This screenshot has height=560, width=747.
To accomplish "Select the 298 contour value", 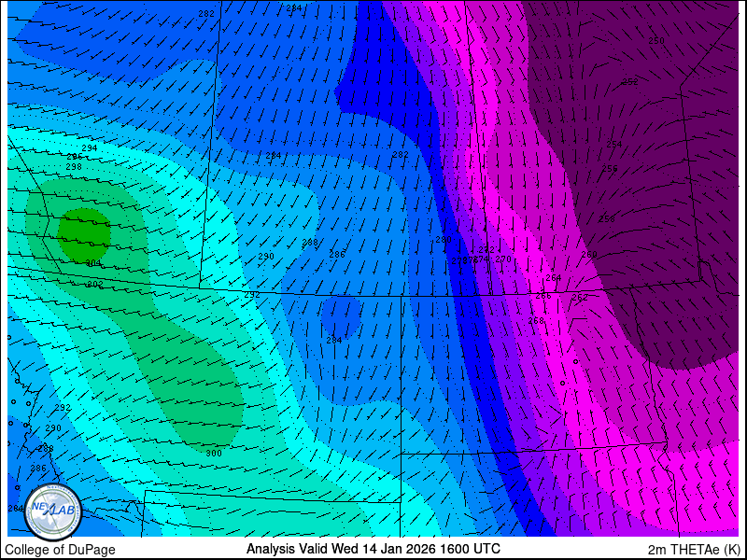I will (74, 167).
